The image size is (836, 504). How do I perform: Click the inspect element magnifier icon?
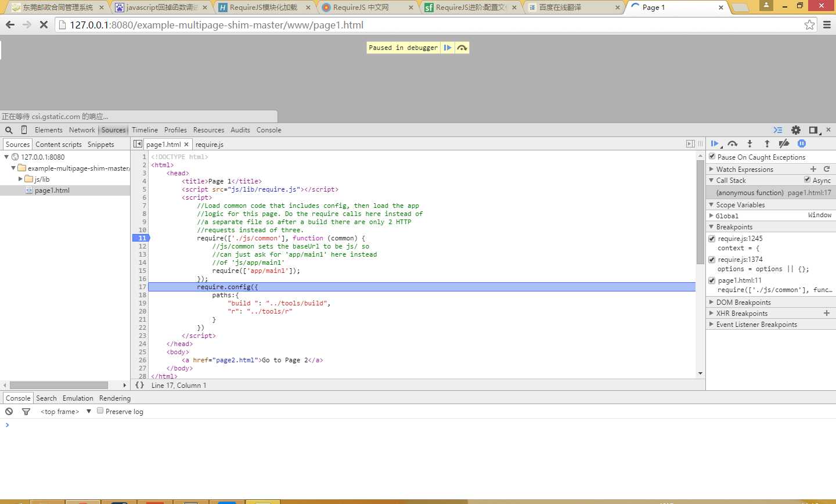9,130
